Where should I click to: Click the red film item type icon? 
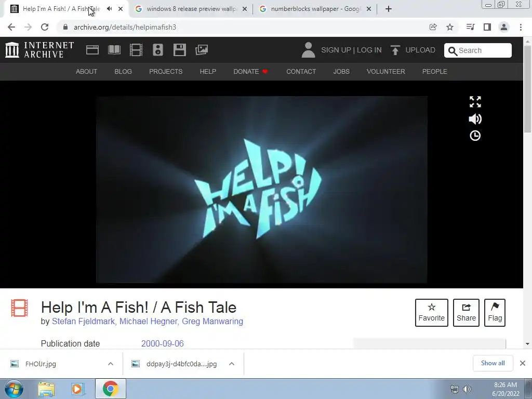(x=19, y=308)
